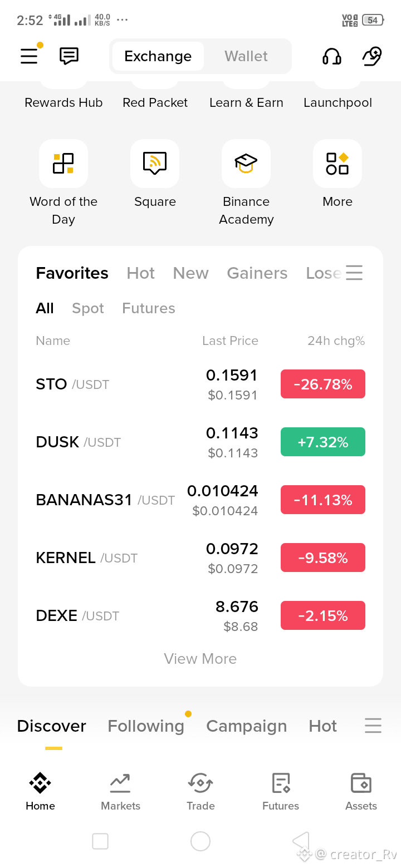Select the Exchange mode toggle
The image size is (401, 868).
158,56
